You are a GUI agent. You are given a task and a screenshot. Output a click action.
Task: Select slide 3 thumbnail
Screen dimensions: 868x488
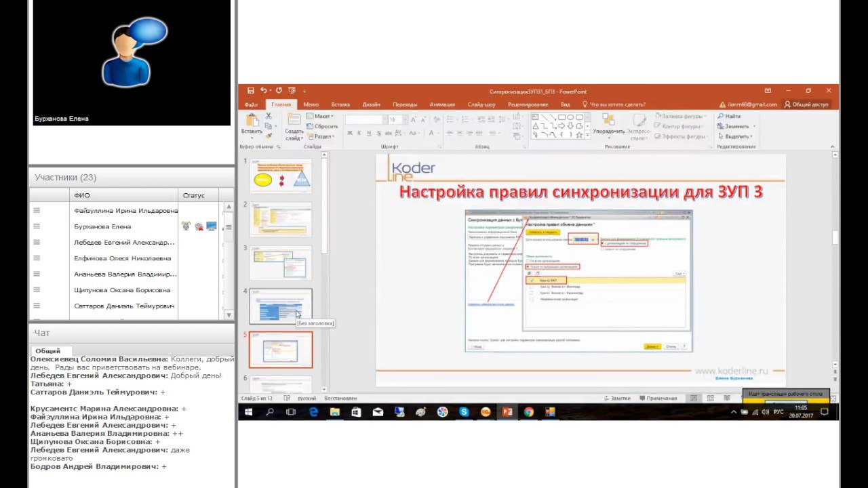coord(281,263)
